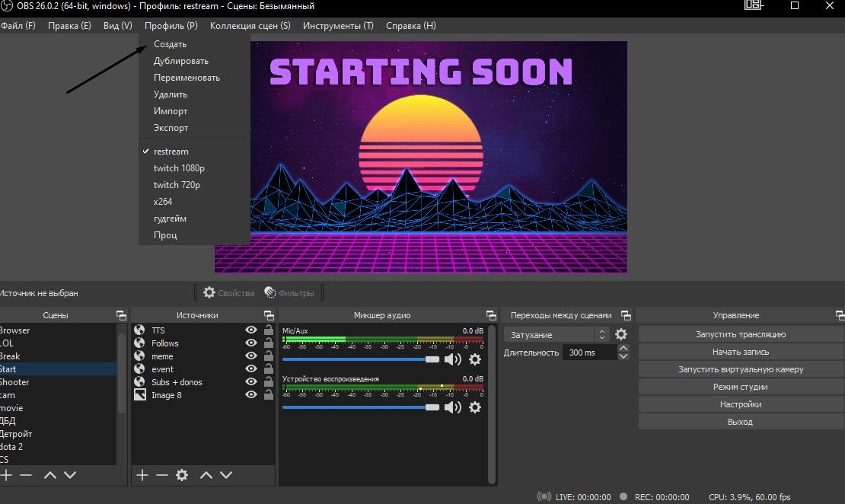Image resolution: width=845 pixels, height=504 pixels.
Task: Open source properties gear in Источники toolbar
Action: pyautogui.click(x=182, y=475)
